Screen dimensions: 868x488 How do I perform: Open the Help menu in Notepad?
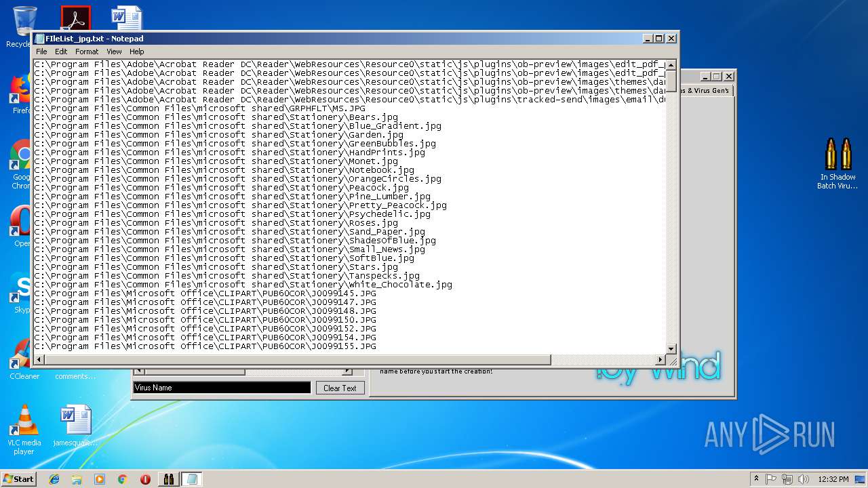(137, 52)
